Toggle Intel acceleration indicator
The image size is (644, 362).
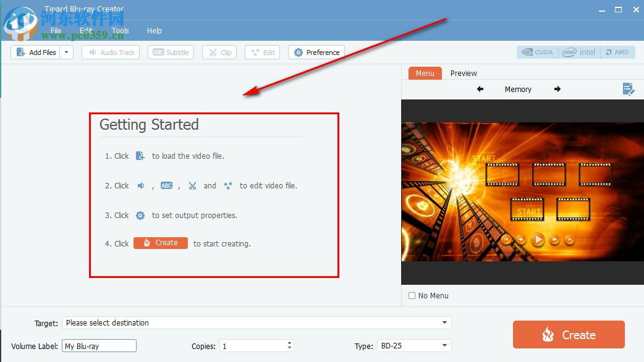click(578, 52)
